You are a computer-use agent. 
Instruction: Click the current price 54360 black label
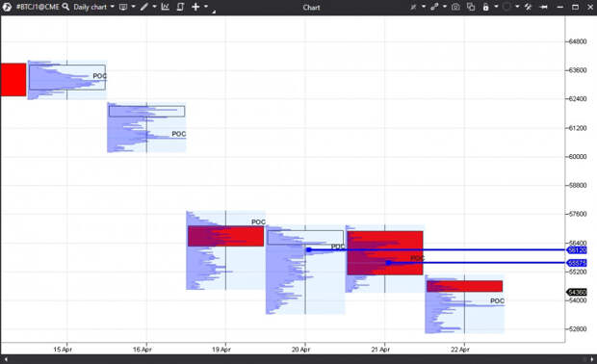pyautogui.click(x=577, y=292)
